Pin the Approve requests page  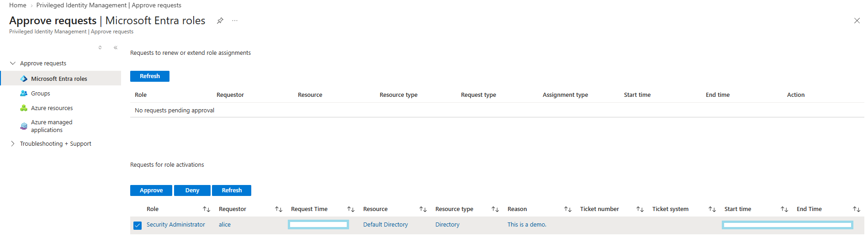[220, 21]
